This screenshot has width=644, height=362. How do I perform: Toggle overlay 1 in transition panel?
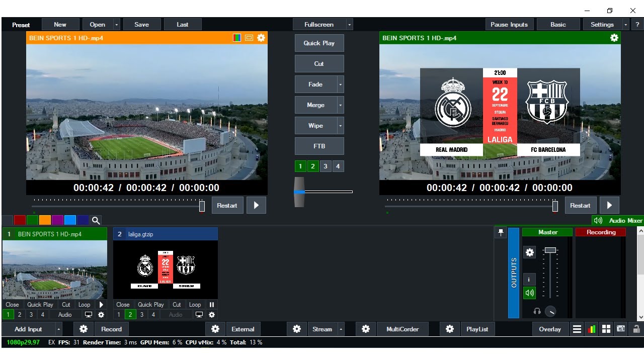click(300, 166)
